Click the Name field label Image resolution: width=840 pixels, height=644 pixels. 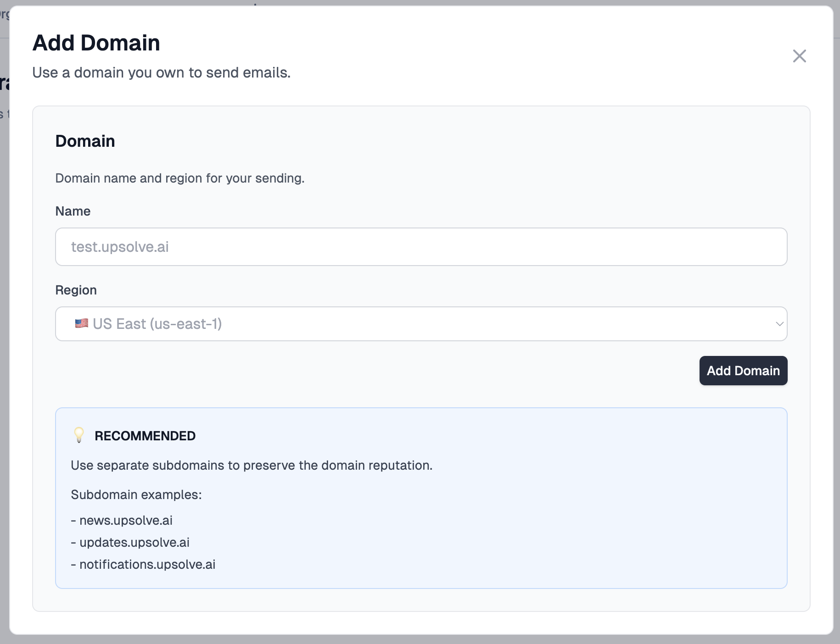point(73,211)
